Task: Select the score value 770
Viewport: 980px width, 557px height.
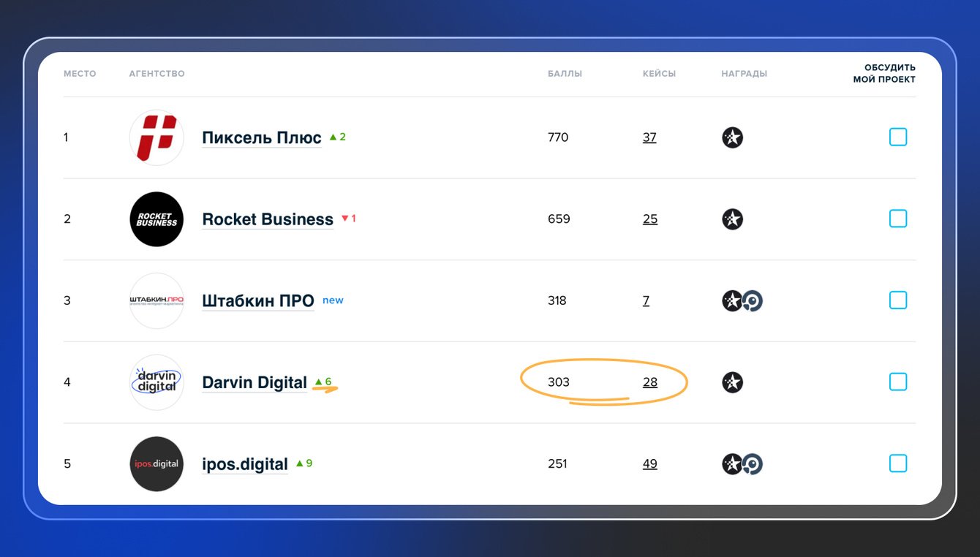Action: 558,137
